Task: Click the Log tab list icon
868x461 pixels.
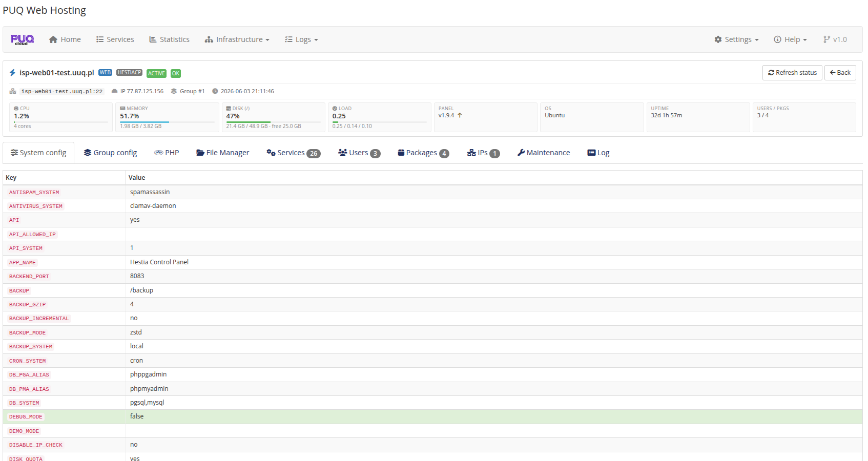Action: click(591, 153)
